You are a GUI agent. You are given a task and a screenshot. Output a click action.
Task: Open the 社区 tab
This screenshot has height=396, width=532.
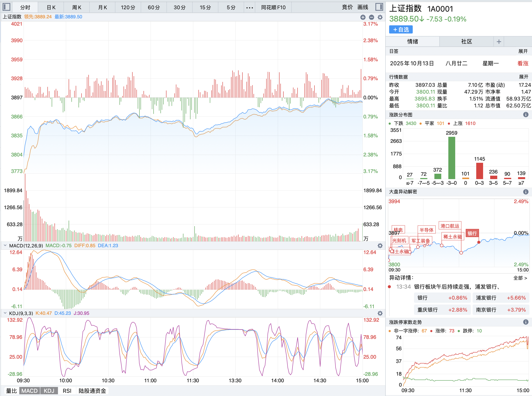click(466, 41)
